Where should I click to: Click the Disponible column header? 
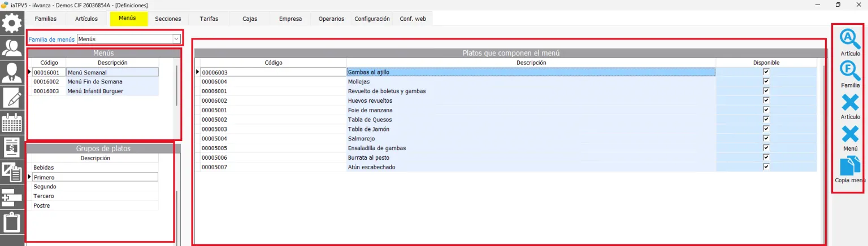(766, 63)
